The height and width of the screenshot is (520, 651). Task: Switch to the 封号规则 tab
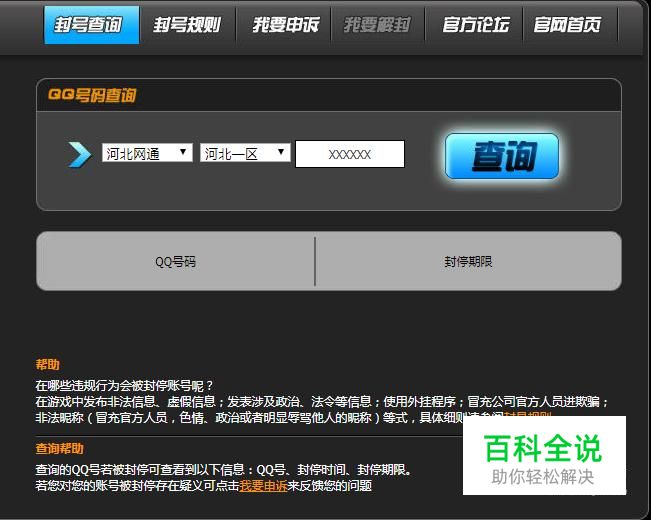187,25
